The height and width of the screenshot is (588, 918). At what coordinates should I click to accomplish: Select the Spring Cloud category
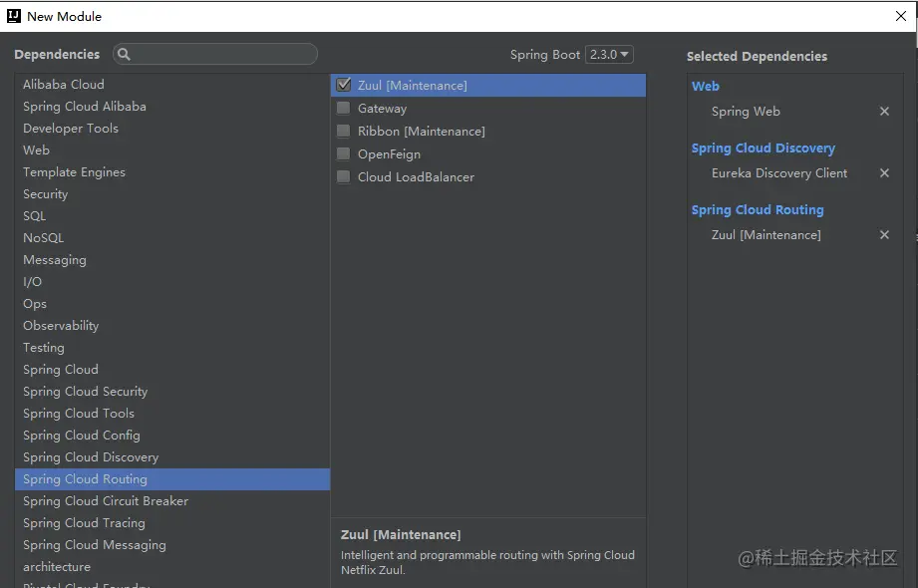172,370
